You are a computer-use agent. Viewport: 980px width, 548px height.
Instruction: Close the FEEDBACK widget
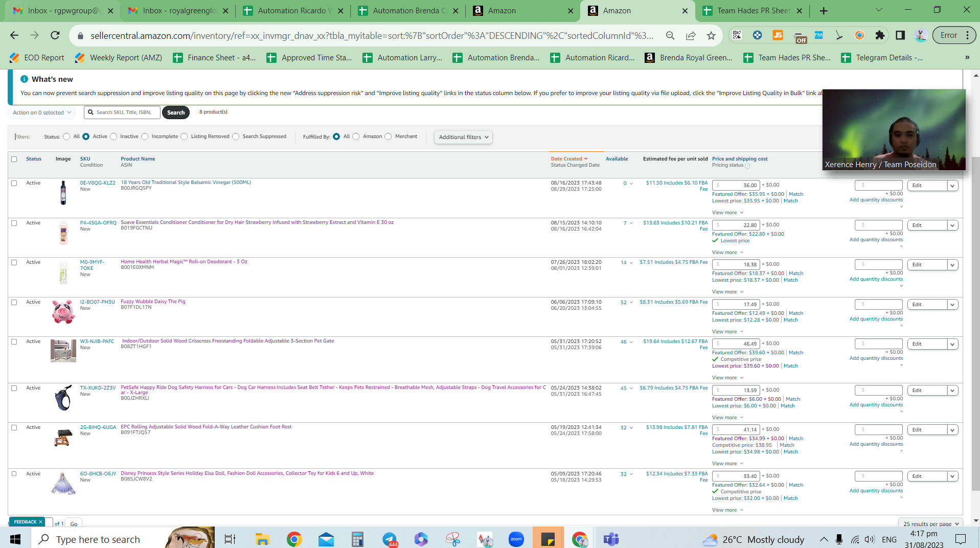40,522
